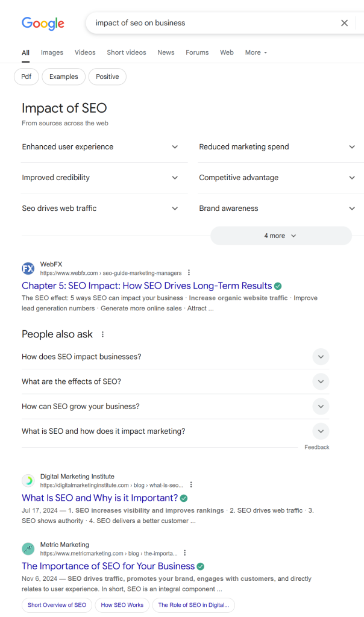The image size is (364, 617).
Task: Open "What Is SEO and Why is it Important?" link
Action: (99, 498)
